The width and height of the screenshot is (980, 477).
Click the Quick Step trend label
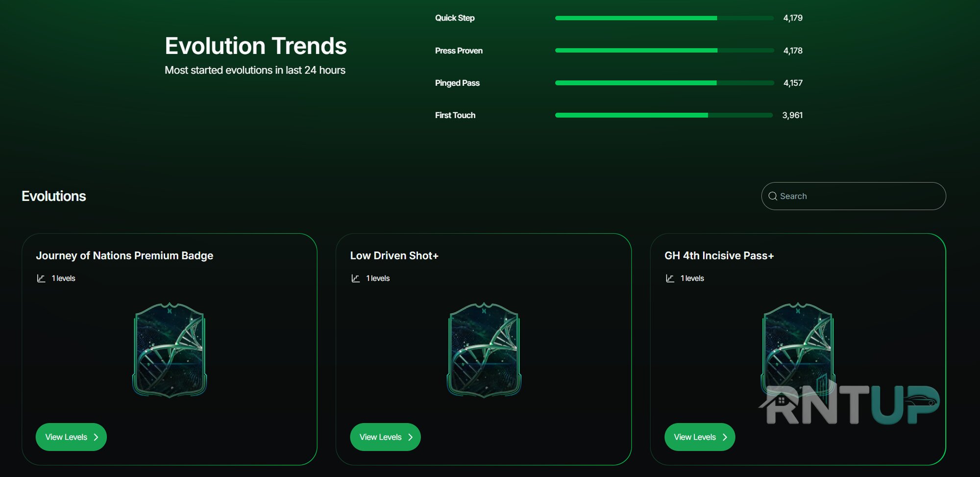(x=455, y=18)
